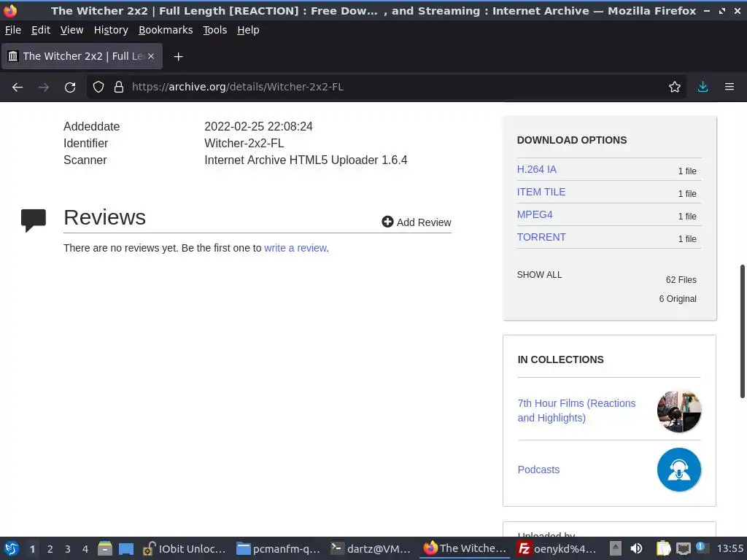Click the Add Review text link

424,222
